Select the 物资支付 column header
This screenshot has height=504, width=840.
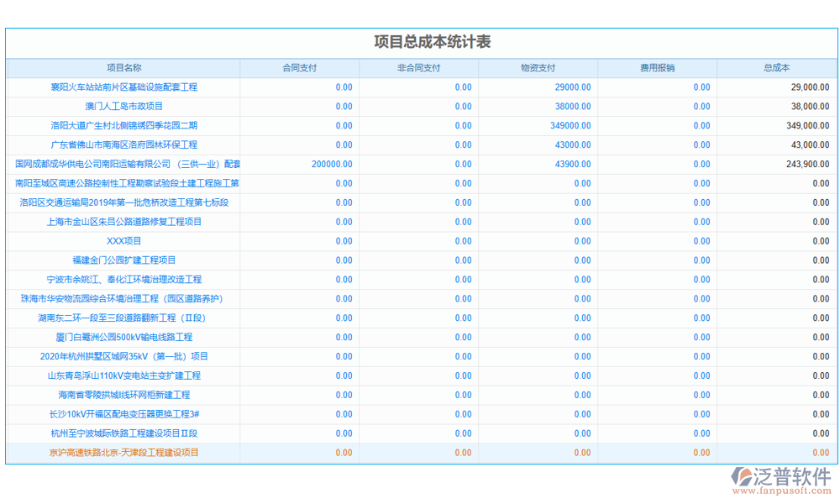(538, 68)
